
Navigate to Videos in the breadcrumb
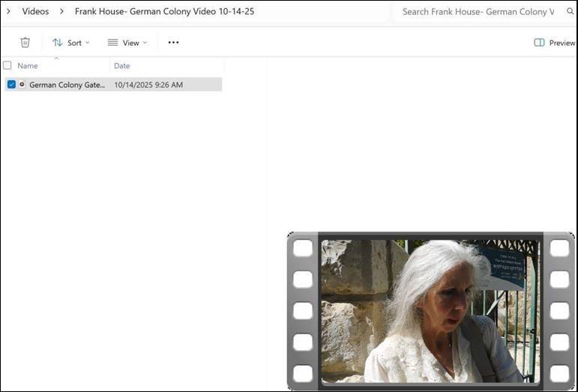[x=35, y=11]
